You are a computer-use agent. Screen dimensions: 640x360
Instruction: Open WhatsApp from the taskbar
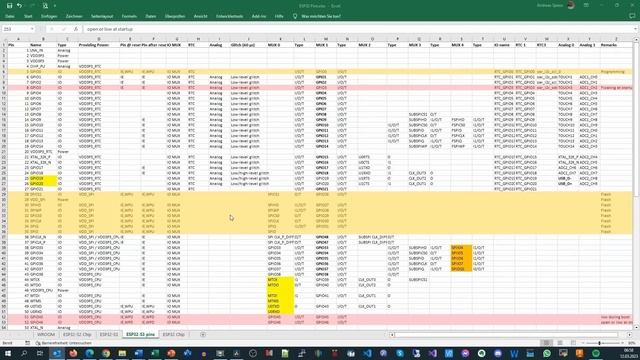coord(547,353)
